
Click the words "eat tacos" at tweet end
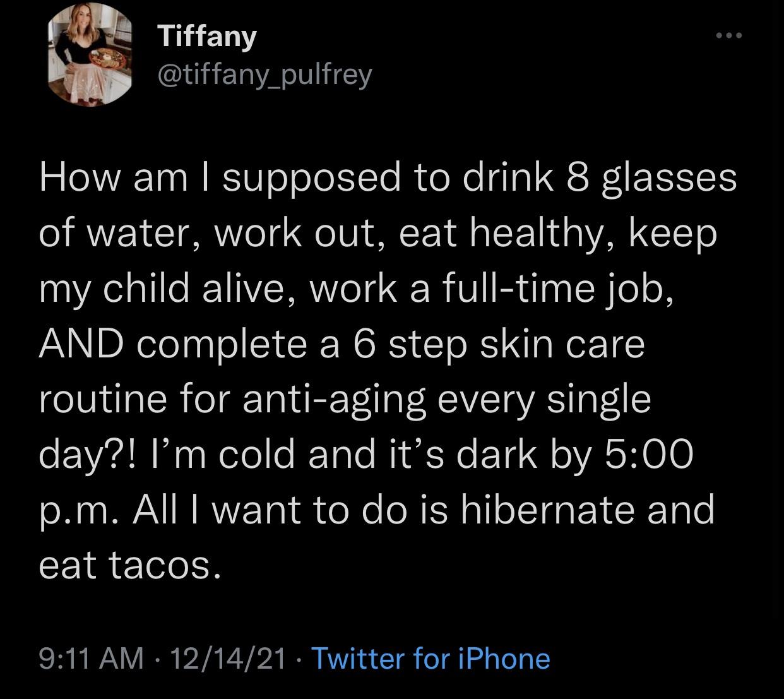tap(131, 566)
